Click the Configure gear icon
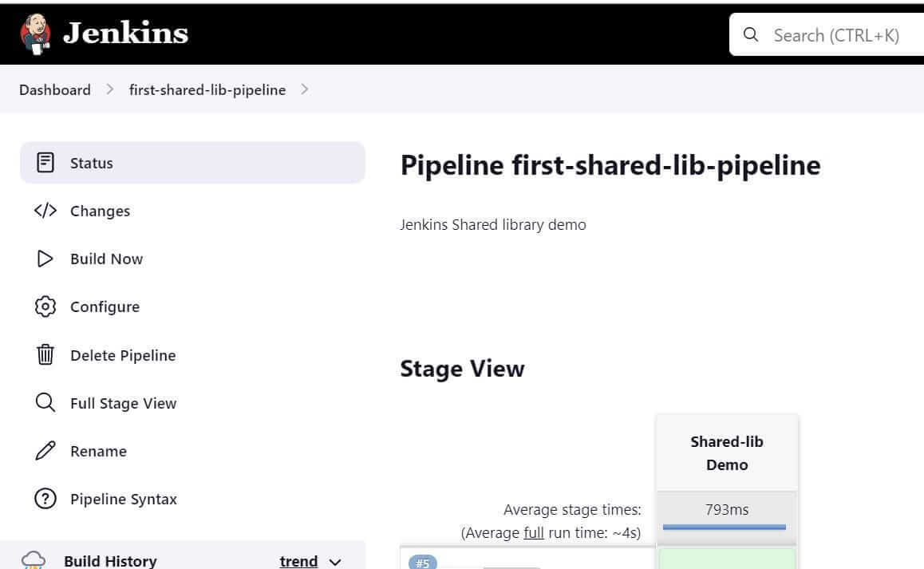924x569 pixels. (45, 306)
